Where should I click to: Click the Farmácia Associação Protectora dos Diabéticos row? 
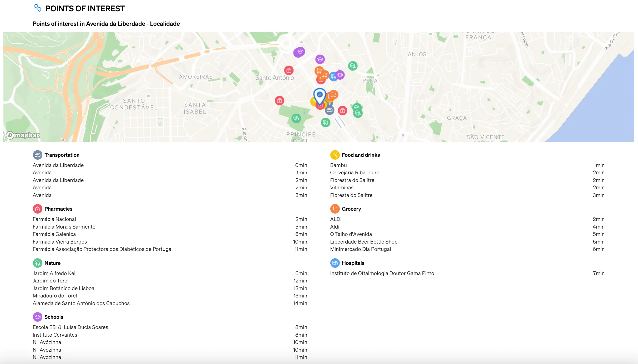(170, 249)
